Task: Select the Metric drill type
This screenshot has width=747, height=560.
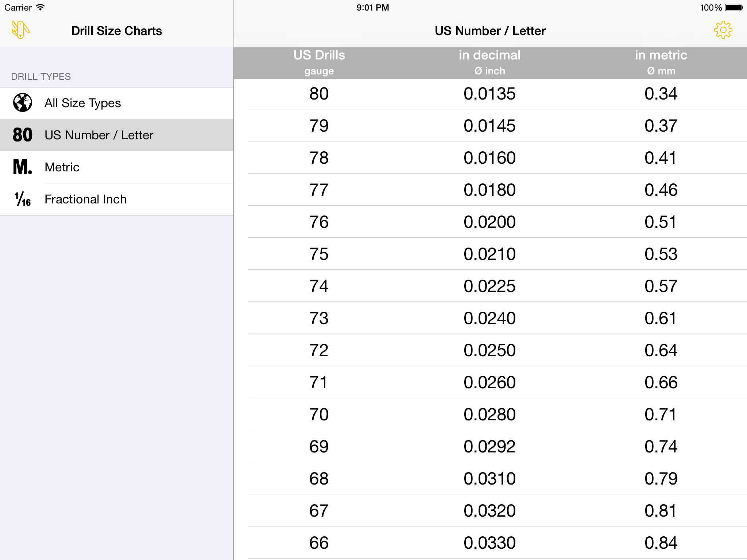Action: [x=117, y=167]
